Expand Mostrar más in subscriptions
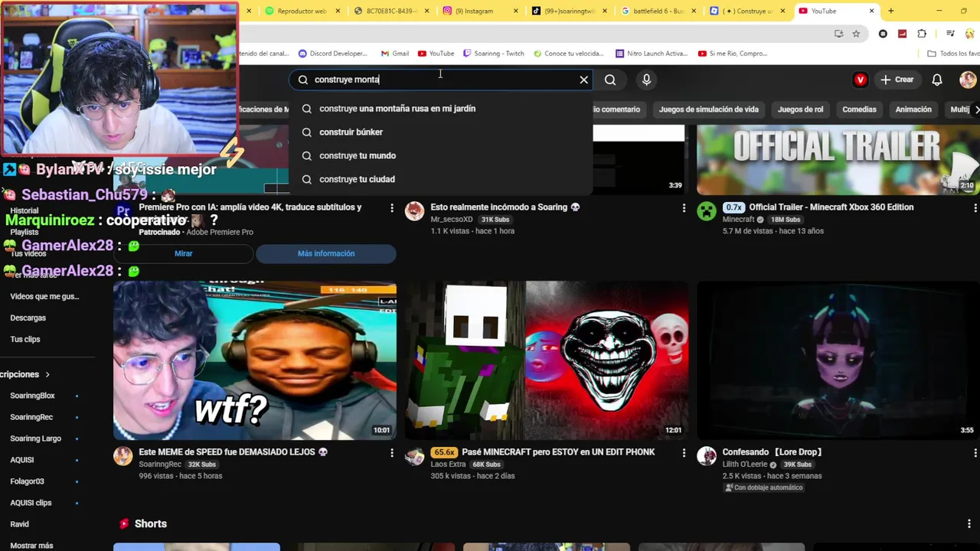 coord(31,546)
